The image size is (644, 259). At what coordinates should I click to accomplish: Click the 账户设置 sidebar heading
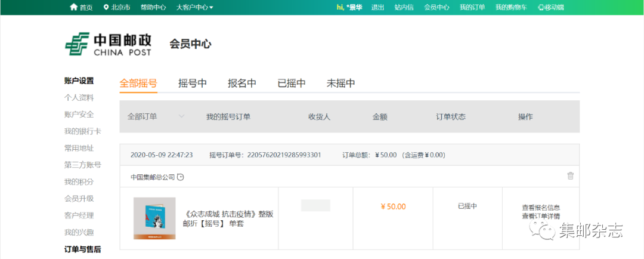(79, 81)
